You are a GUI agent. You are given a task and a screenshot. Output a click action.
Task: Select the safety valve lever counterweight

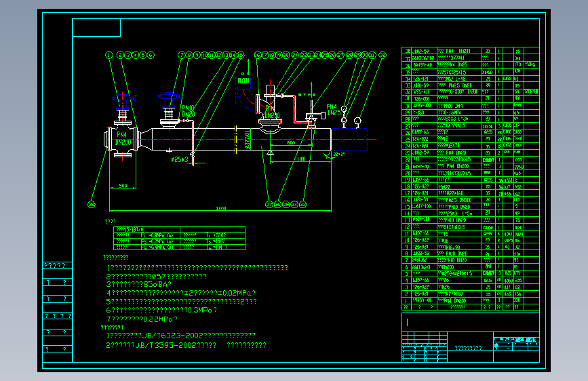coord(324,116)
